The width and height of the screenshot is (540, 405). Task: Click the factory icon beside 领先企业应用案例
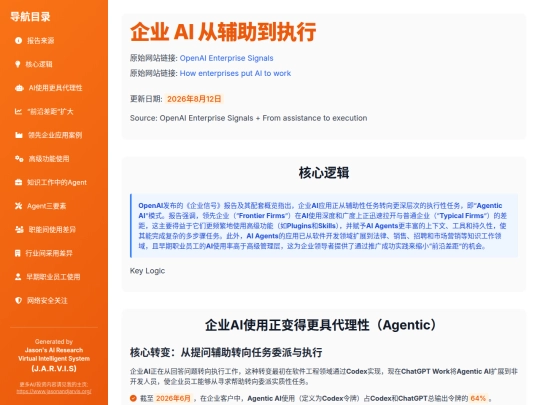(19, 135)
